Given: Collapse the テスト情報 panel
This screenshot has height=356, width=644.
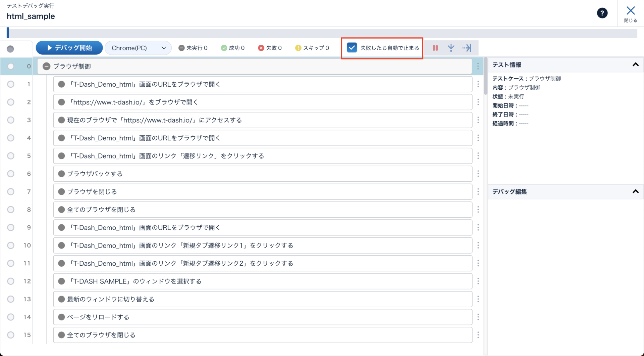Looking at the screenshot, I should [x=635, y=65].
